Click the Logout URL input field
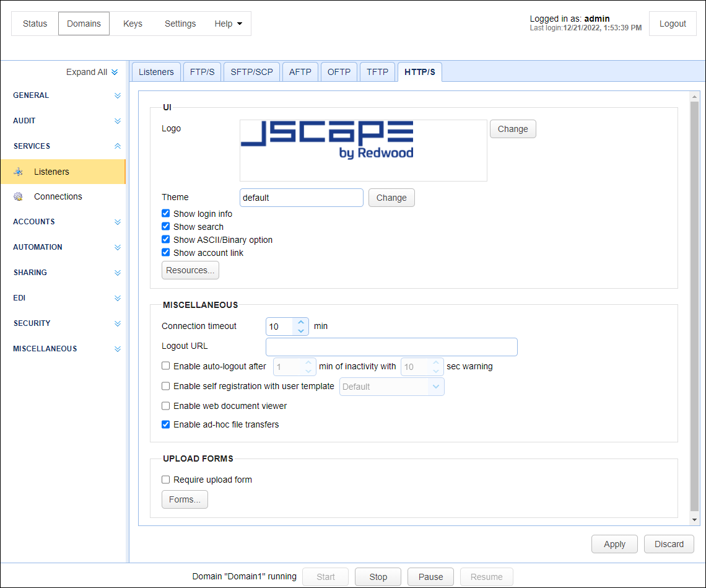706x588 pixels. coord(391,347)
